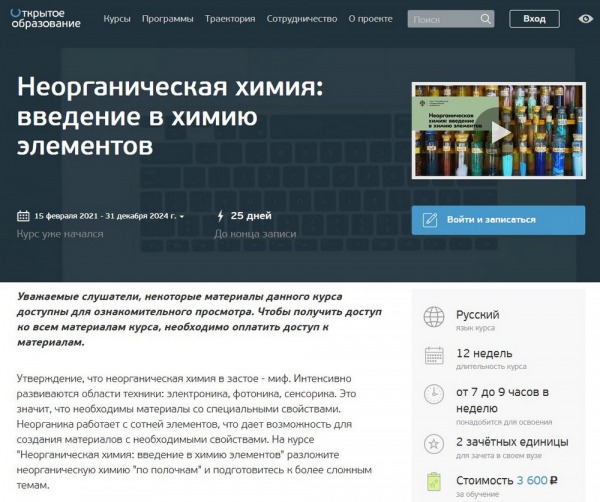600x502 pixels.
Task: Click понадобится для освоения caption
Action: click(504, 422)
